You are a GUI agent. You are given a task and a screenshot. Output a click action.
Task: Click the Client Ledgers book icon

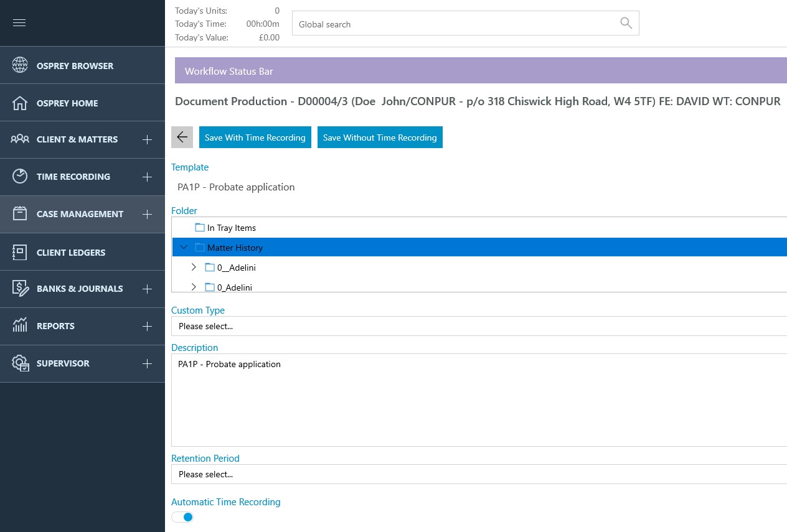[20, 252]
